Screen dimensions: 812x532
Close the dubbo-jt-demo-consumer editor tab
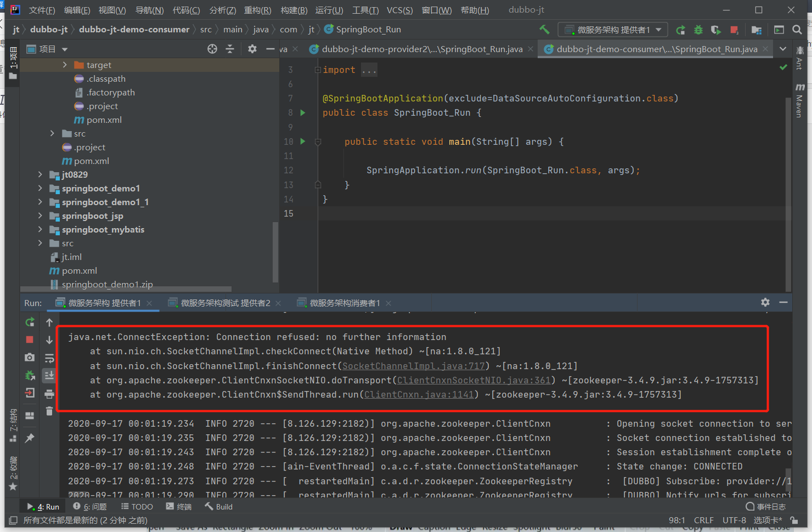(766, 49)
